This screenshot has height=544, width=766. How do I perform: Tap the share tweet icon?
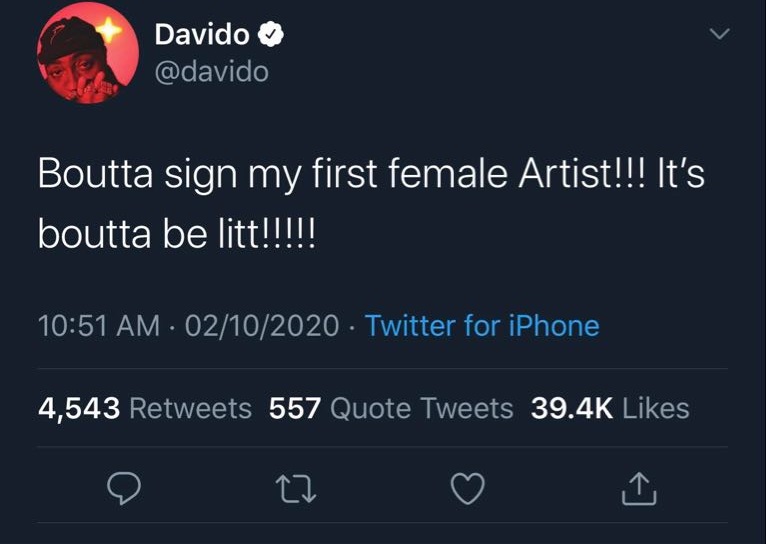[x=638, y=488]
